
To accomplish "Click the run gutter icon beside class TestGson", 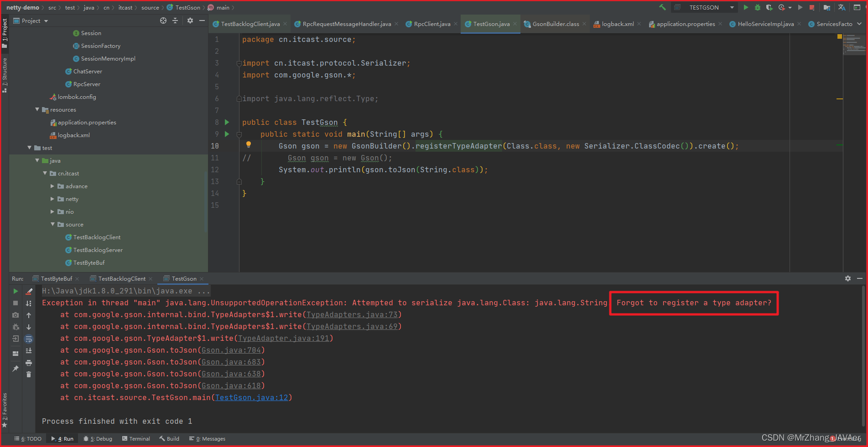I will (x=227, y=122).
